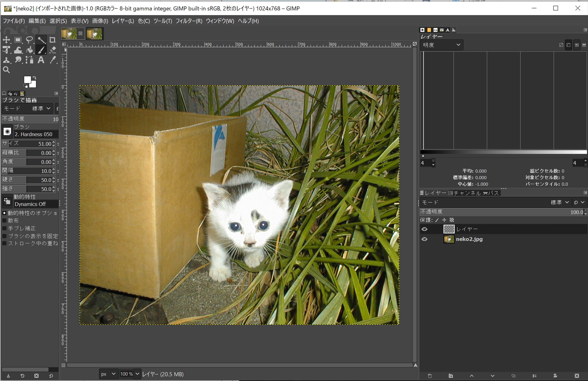Select the Free Select lasso tool
Image resolution: width=588 pixels, height=381 pixels.
[x=30, y=40]
